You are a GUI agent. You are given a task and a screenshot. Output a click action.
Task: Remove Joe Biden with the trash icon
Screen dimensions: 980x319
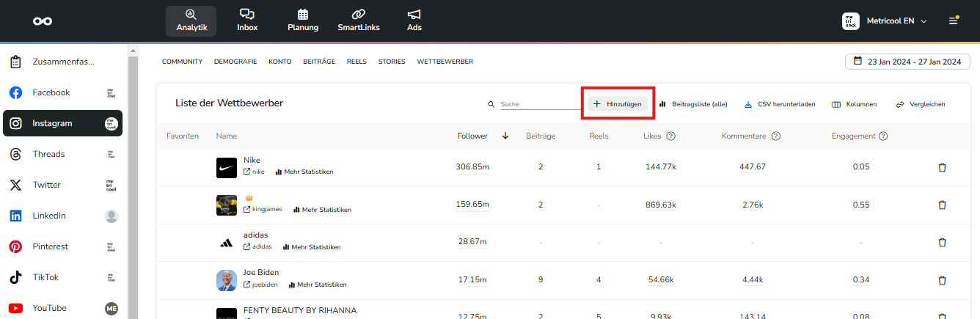943,280
